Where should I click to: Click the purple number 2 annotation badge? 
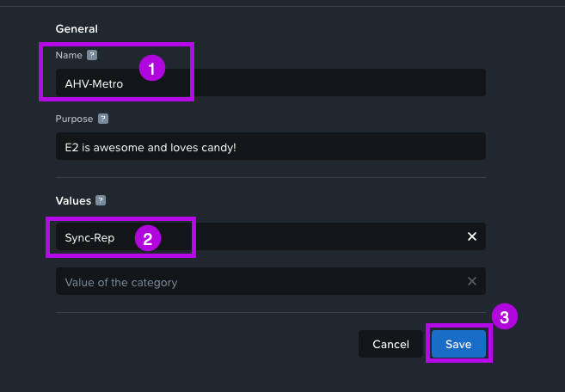coord(148,238)
